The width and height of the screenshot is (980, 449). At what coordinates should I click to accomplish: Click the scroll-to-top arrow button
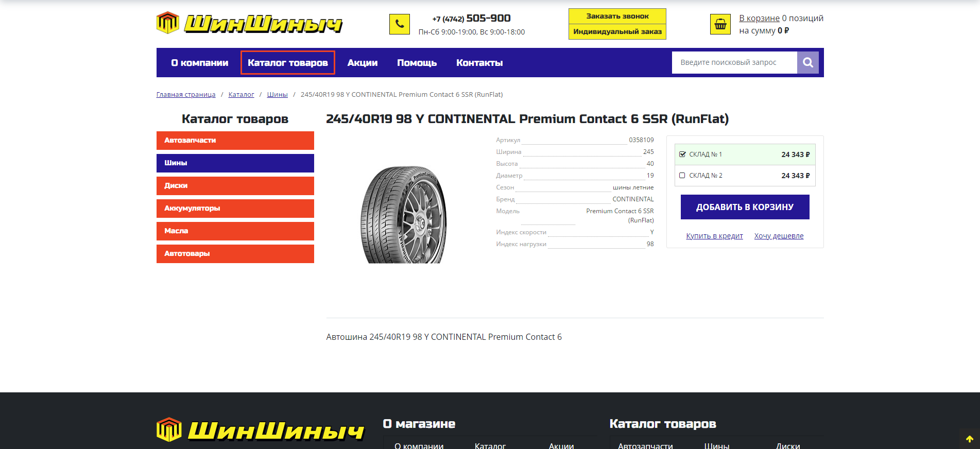click(x=969, y=439)
